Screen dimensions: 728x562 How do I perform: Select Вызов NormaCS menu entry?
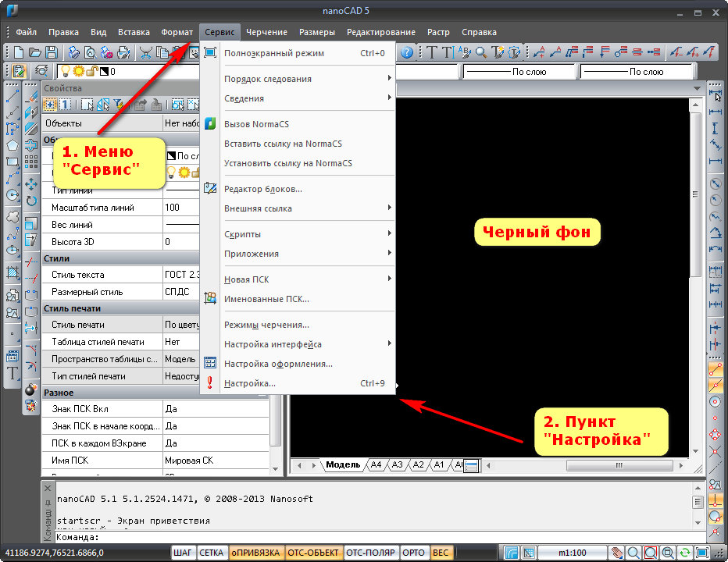click(298, 124)
